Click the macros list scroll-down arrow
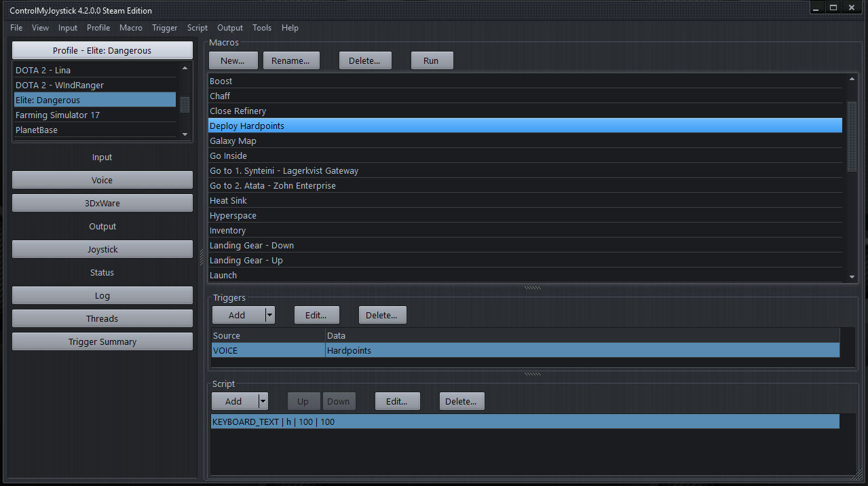Screen dimensions: 868x486 coord(852,277)
